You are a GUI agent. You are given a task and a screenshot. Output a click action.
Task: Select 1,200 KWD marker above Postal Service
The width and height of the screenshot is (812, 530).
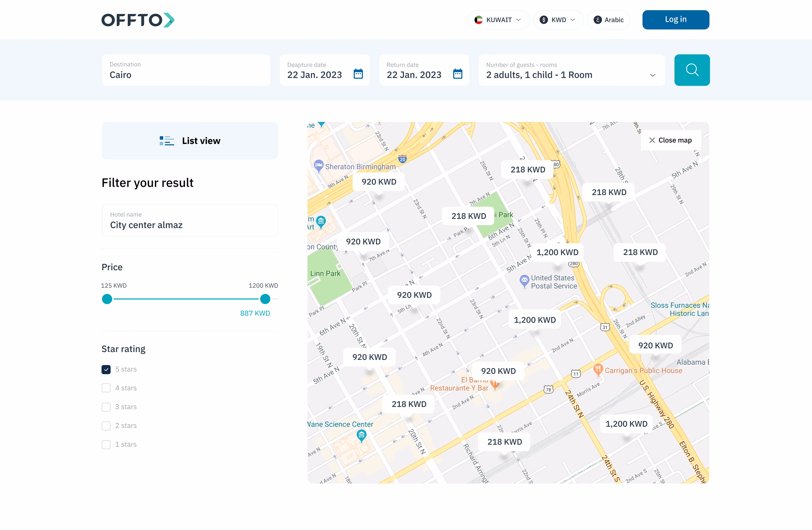557,252
